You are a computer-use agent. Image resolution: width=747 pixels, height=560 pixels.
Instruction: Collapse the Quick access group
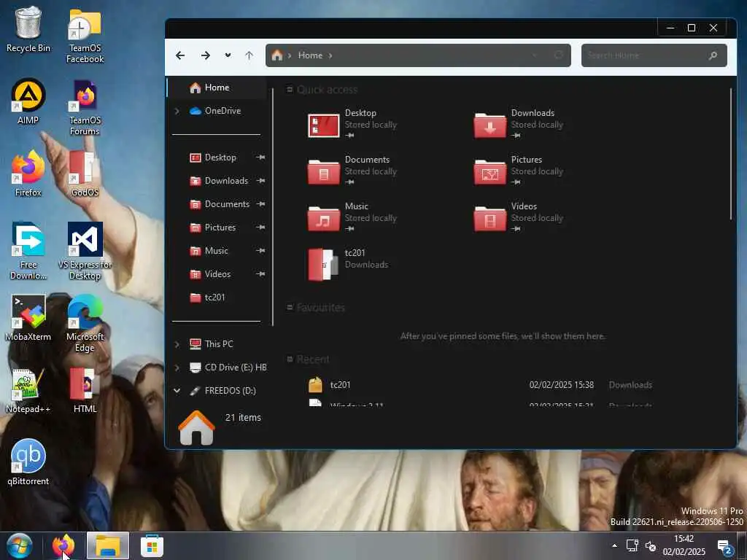click(x=289, y=90)
